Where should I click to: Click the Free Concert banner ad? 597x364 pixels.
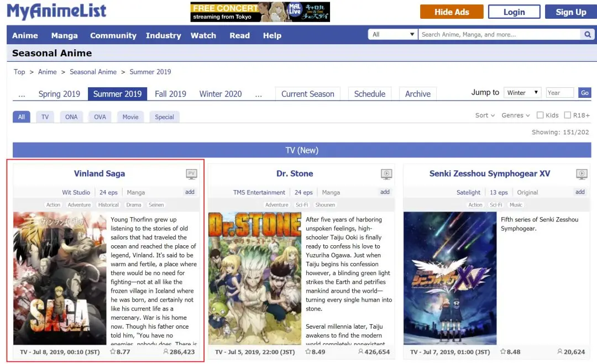260,12
